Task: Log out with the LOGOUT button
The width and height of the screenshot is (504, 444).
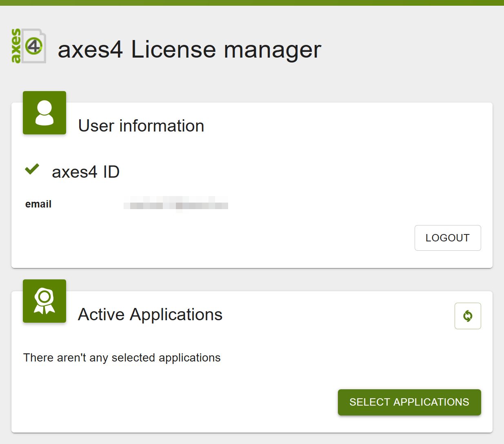Action: coord(448,238)
